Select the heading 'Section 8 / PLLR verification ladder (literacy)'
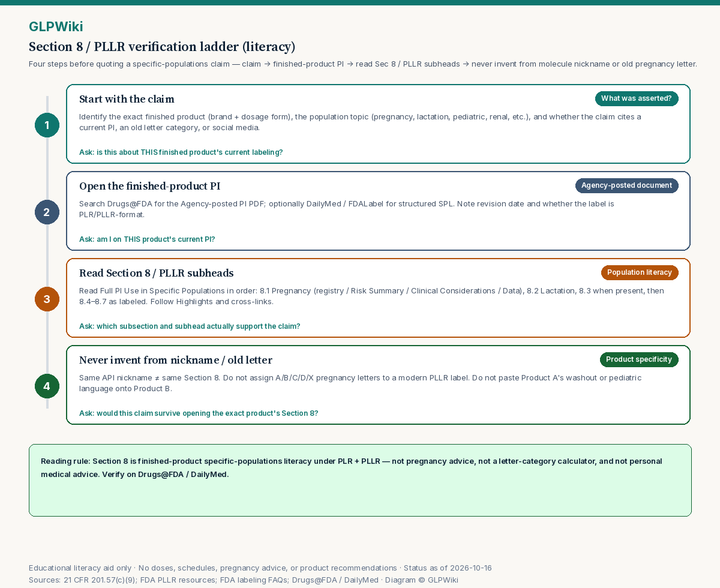 (x=162, y=47)
